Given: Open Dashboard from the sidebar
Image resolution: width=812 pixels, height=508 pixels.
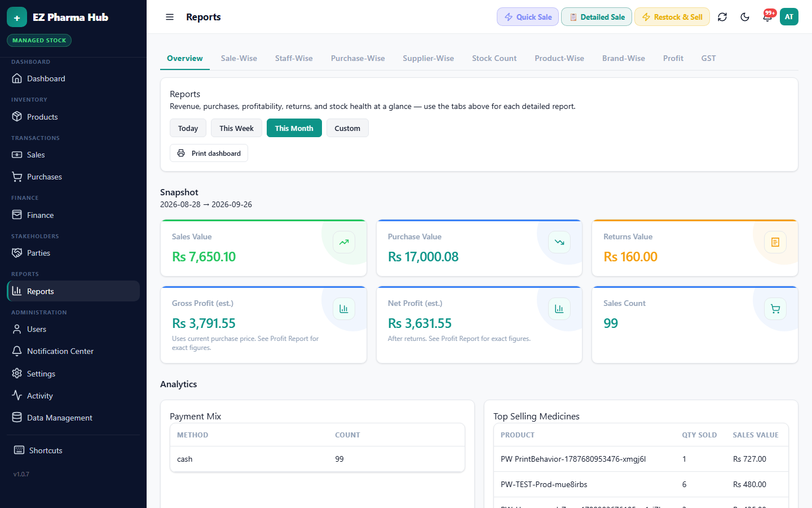Looking at the screenshot, I should click(73, 78).
